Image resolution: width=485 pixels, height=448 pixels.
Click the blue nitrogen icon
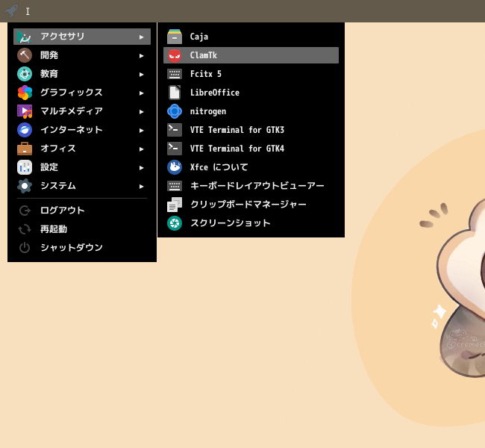point(175,111)
